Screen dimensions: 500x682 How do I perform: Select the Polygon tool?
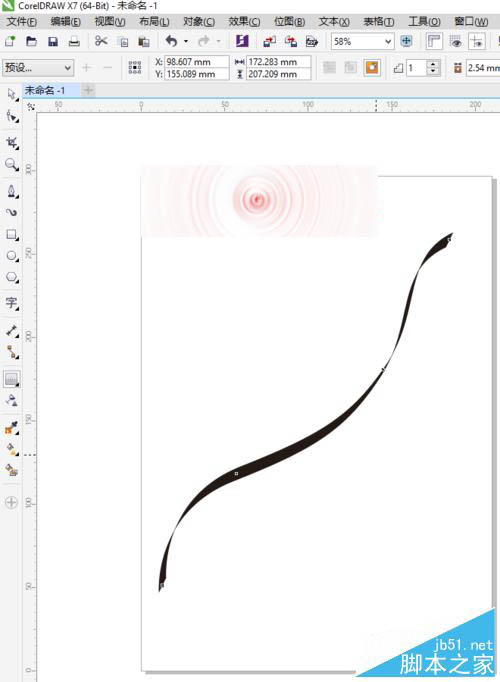tap(12, 277)
